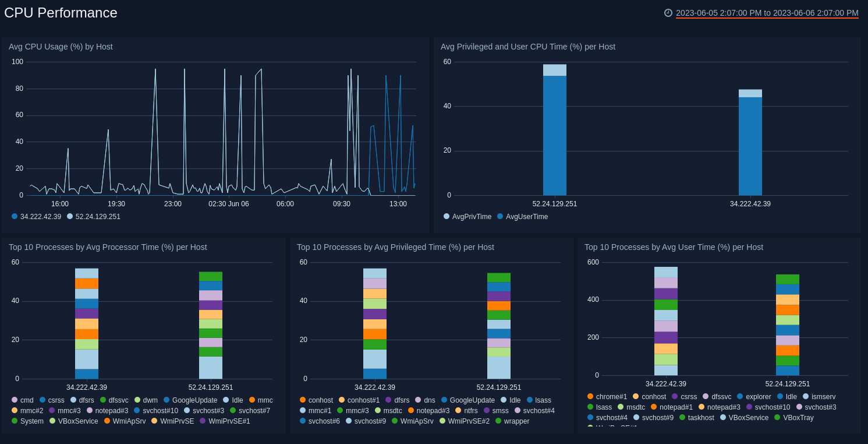The height and width of the screenshot is (444, 868).
Task: Open the 2023-06-05 to 2023-06-06 time range
Action: pos(767,13)
